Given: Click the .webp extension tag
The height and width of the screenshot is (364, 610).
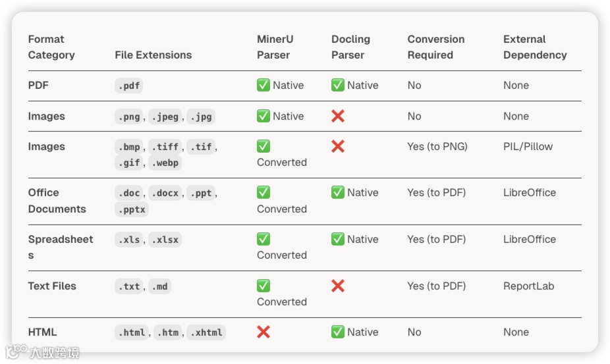Looking at the screenshot, I should 165,163.
